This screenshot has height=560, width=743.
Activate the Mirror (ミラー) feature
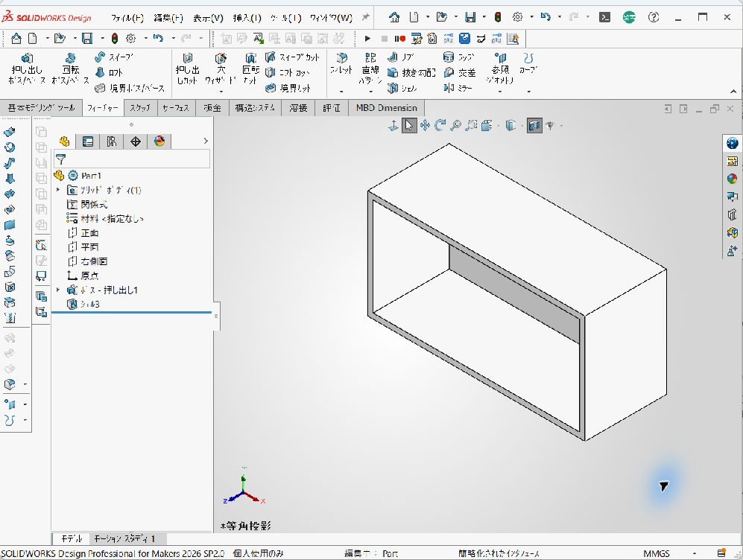(x=458, y=88)
